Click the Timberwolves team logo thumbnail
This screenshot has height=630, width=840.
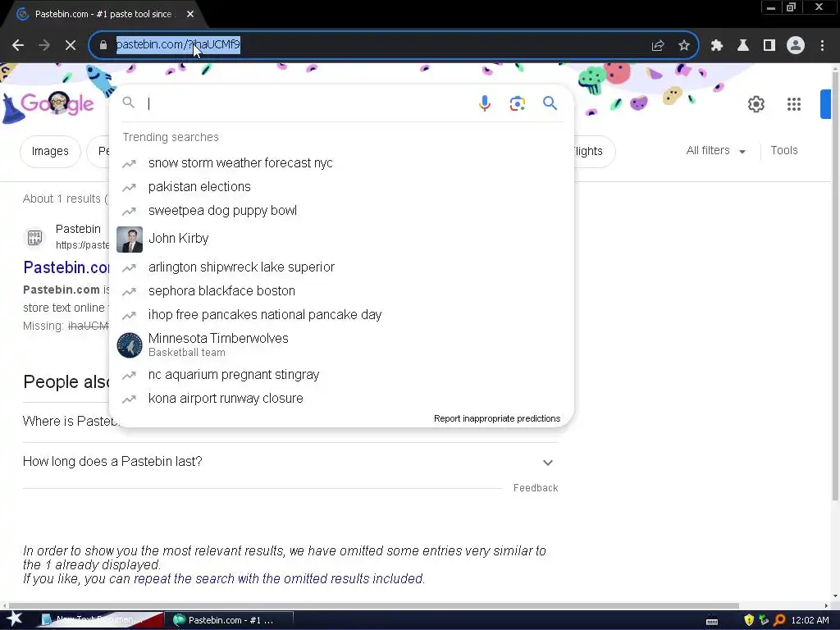point(130,345)
